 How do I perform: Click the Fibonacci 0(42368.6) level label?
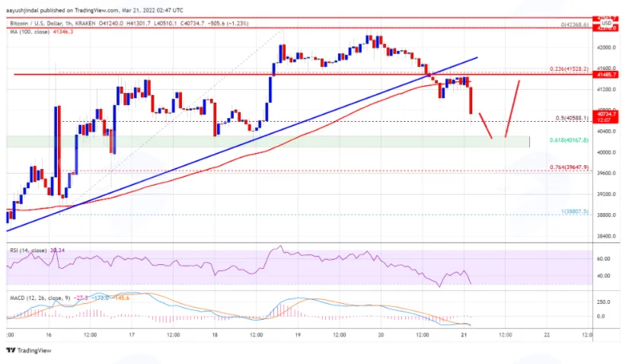tap(574, 25)
